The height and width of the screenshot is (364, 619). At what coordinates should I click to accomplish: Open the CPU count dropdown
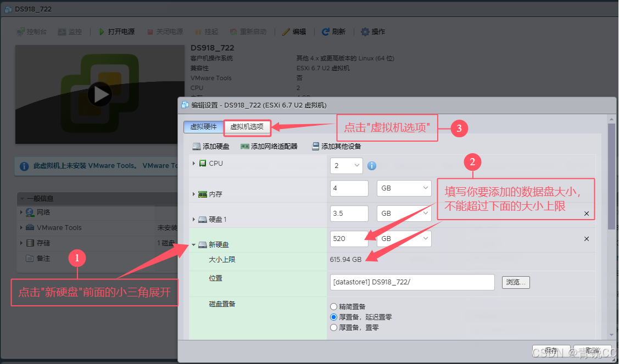[346, 165]
